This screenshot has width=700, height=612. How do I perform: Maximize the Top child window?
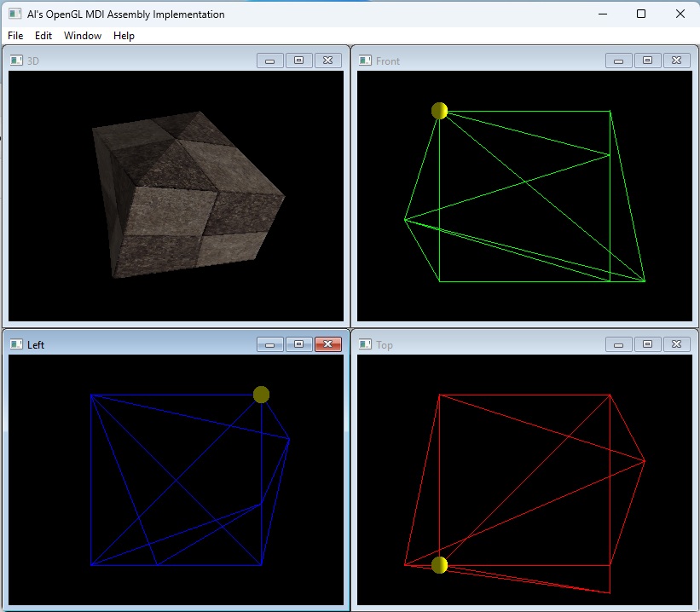click(647, 344)
